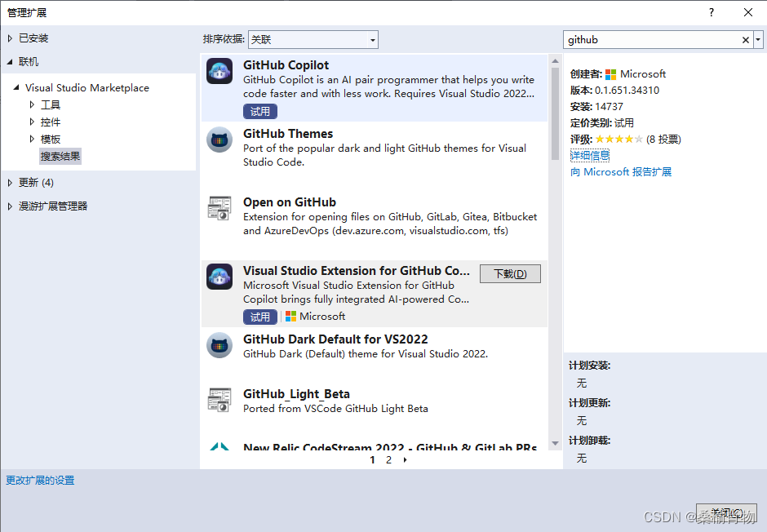Click the 下载(D) download button

[510, 274]
